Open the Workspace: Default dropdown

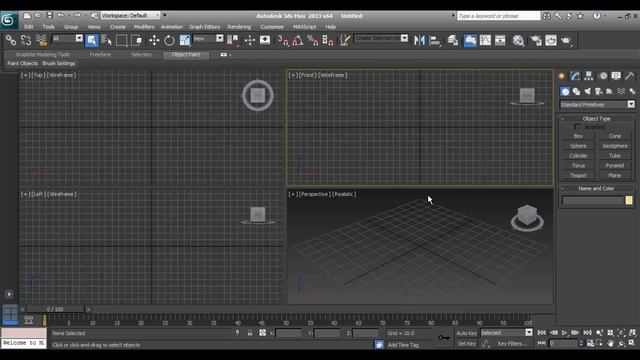[131, 16]
